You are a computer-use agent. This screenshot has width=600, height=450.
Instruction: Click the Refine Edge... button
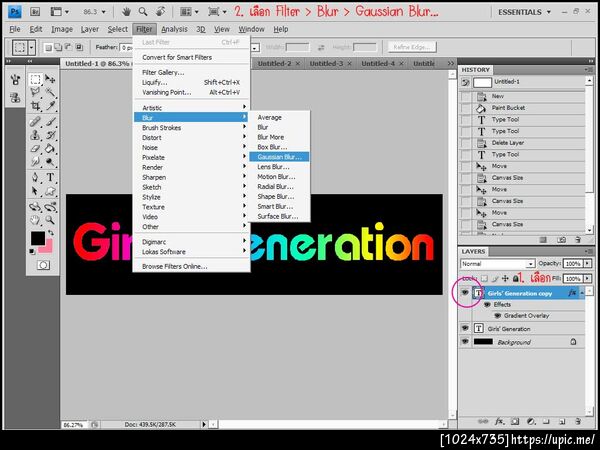[x=412, y=47]
